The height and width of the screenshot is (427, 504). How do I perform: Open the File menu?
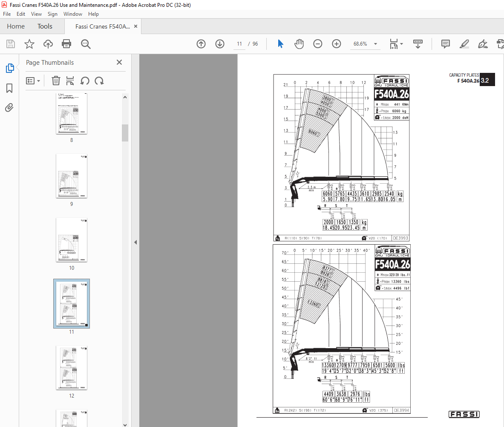coord(7,14)
